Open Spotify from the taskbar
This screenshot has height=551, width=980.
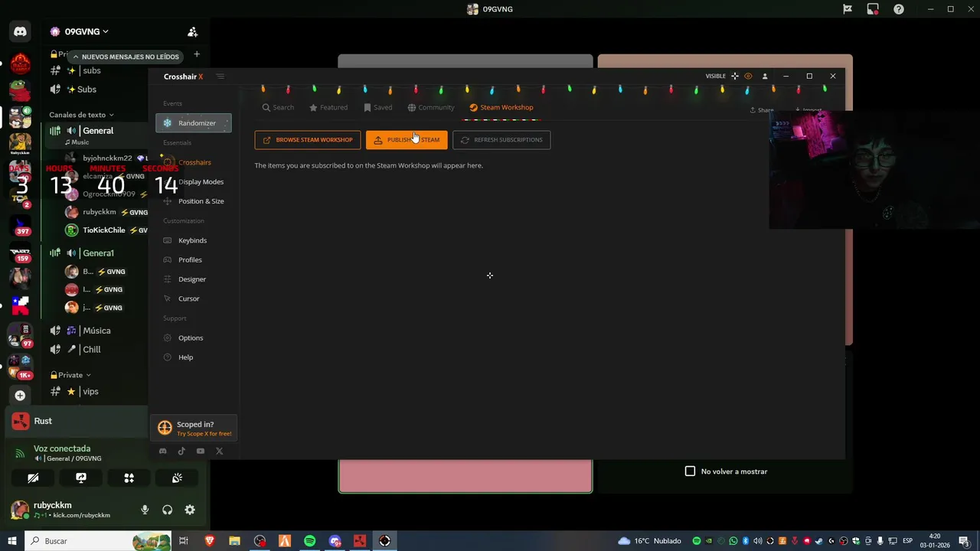[x=310, y=541]
